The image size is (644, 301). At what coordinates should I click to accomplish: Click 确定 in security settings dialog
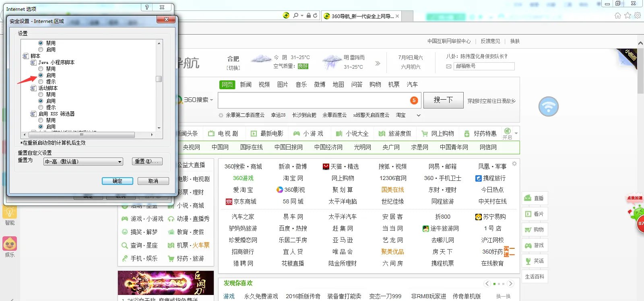pos(118,181)
